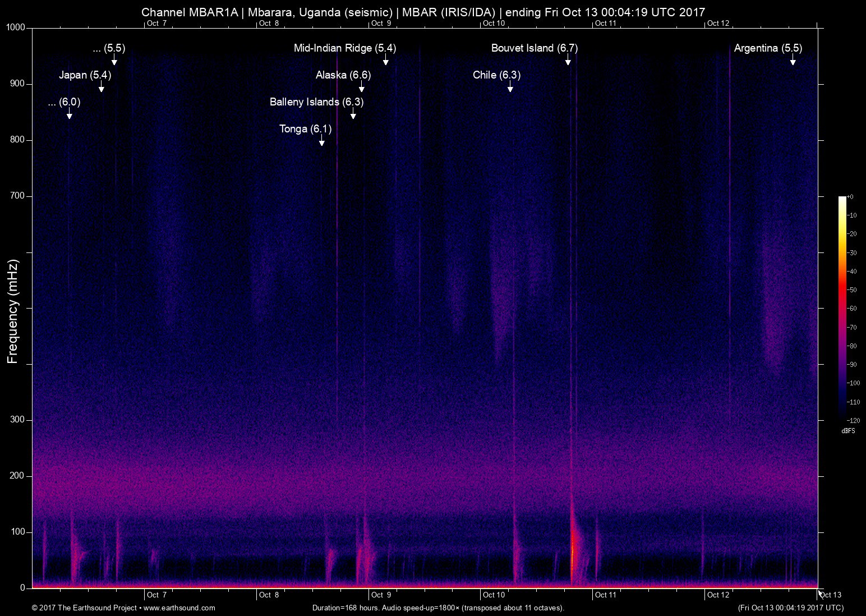Click the Bouvet Island (6.7) arrow marker
This screenshot has width=866, height=616.
click(x=568, y=61)
